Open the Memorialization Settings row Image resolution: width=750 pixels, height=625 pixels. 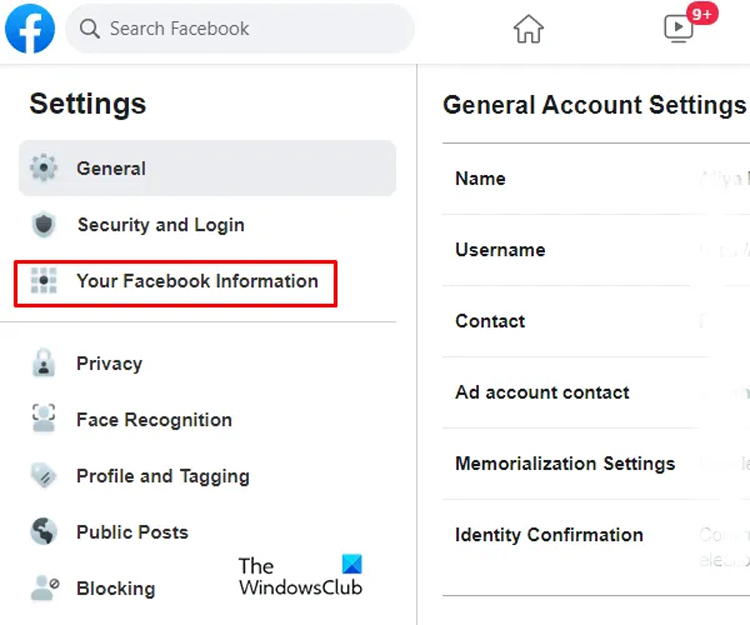pos(596,464)
